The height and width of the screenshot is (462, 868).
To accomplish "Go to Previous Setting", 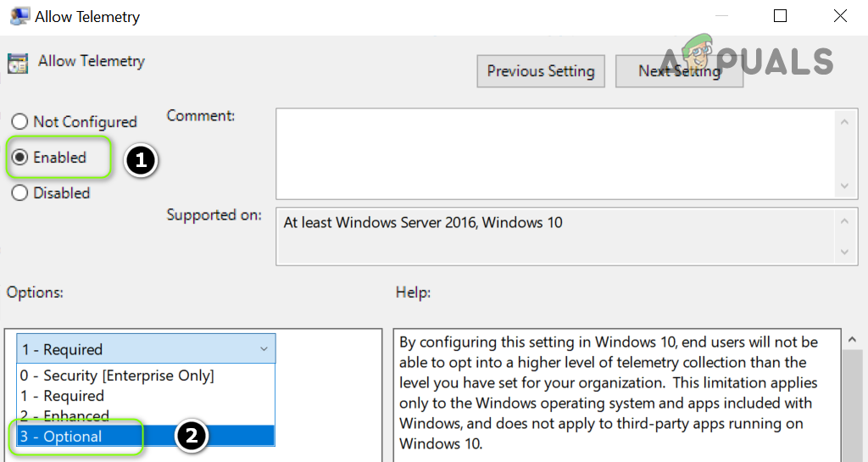I will pyautogui.click(x=541, y=71).
